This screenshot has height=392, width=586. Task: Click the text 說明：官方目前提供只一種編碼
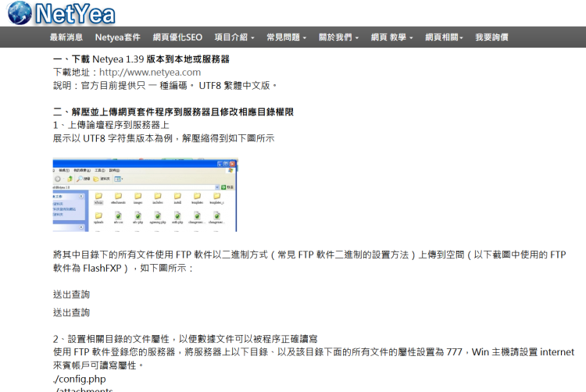click(165, 85)
